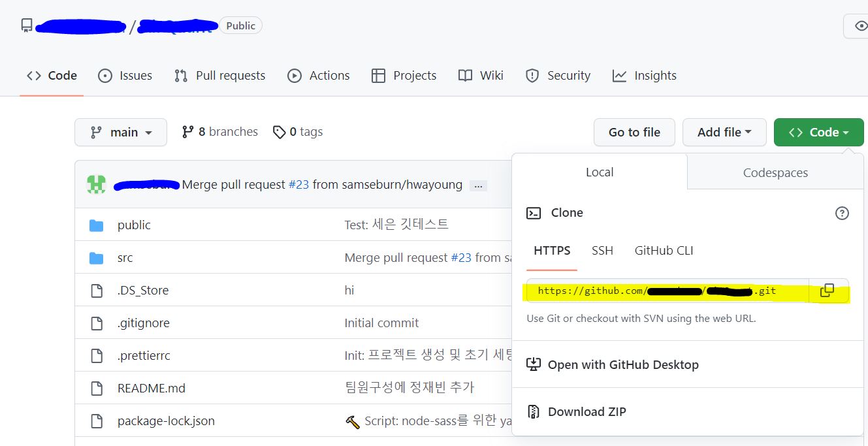This screenshot has width=868, height=446.
Task: Expand the commit message ellipsis button
Action: click(x=478, y=185)
